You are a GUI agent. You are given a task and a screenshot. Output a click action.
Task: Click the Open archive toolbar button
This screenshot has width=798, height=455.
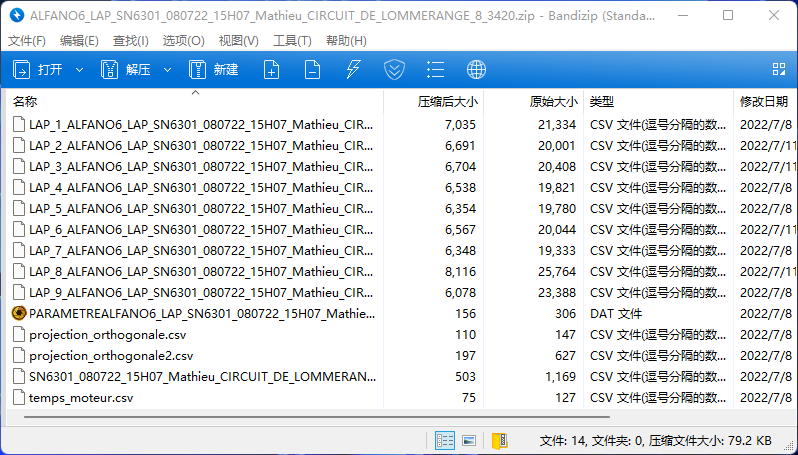(x=38, y=70)
